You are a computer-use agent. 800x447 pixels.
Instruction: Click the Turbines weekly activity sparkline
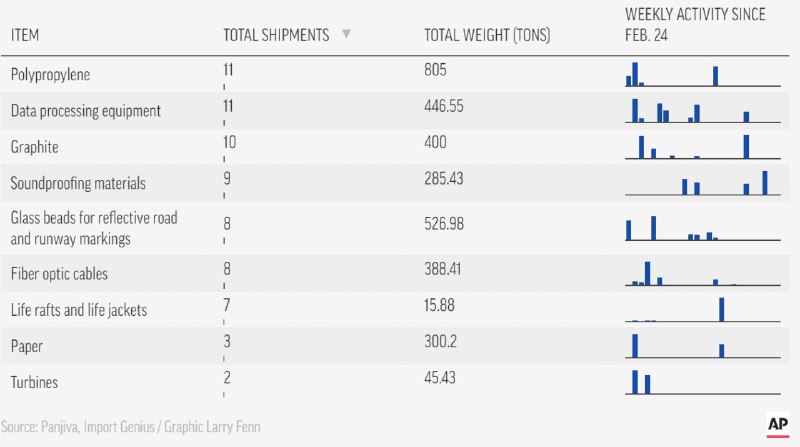point(698,382)
